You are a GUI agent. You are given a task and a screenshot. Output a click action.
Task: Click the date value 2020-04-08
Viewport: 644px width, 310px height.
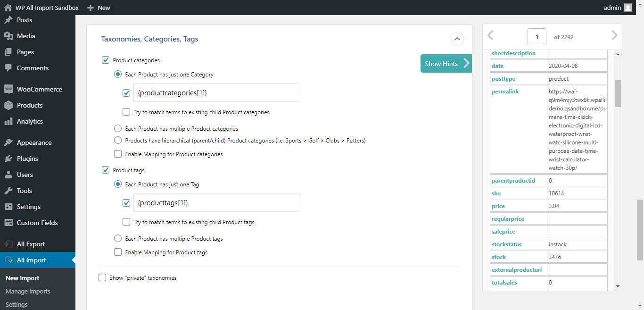(563, 66)
